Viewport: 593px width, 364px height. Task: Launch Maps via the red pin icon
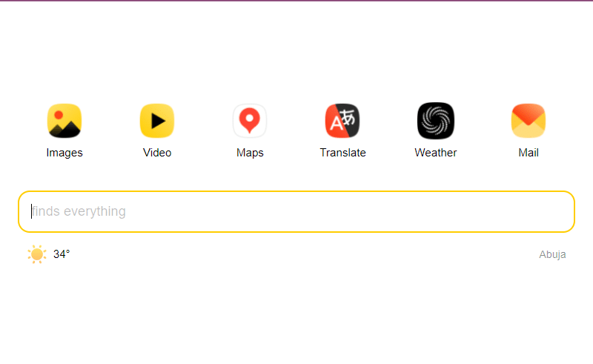(250, 121)
